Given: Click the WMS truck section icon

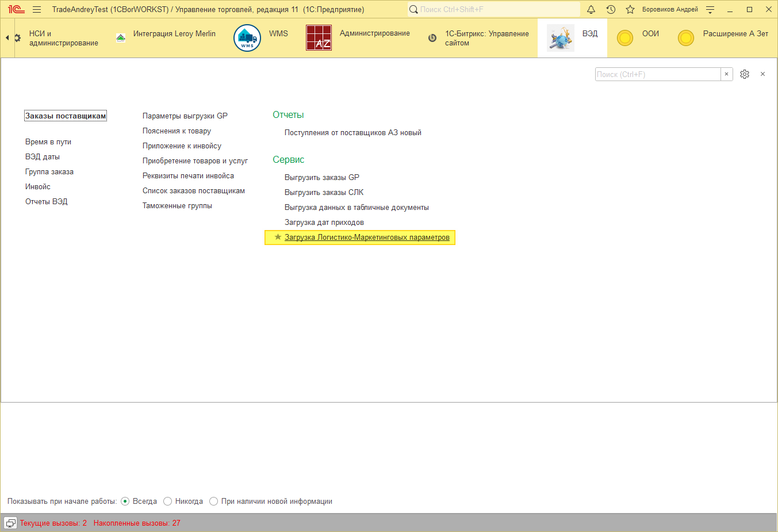Looking at the screenshot, I should (x=247, y=38).
